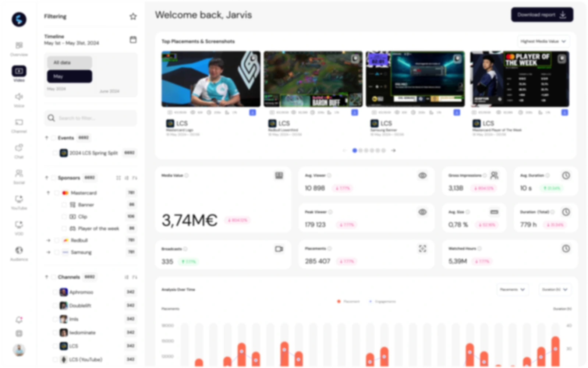The height and width of the screenshot is (368, 588).
Task: Open the Player of the Week thumbnail
Action: click(520, 79)
